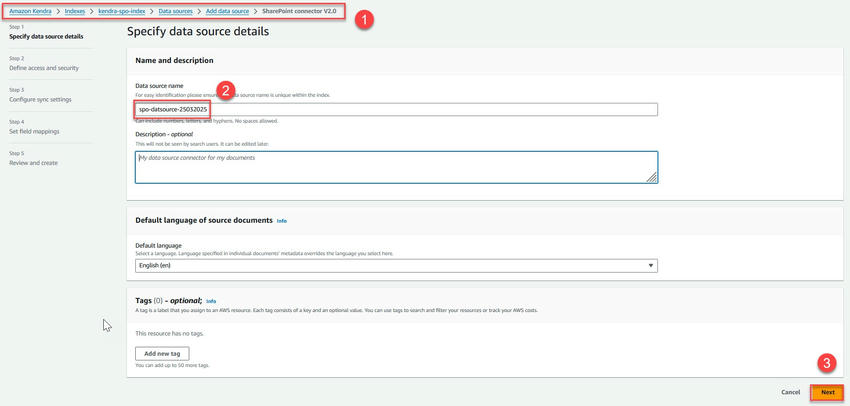Go to Step 3 Configure sync settings
Viewport: 850px width, 406px height.
[40, 99]
